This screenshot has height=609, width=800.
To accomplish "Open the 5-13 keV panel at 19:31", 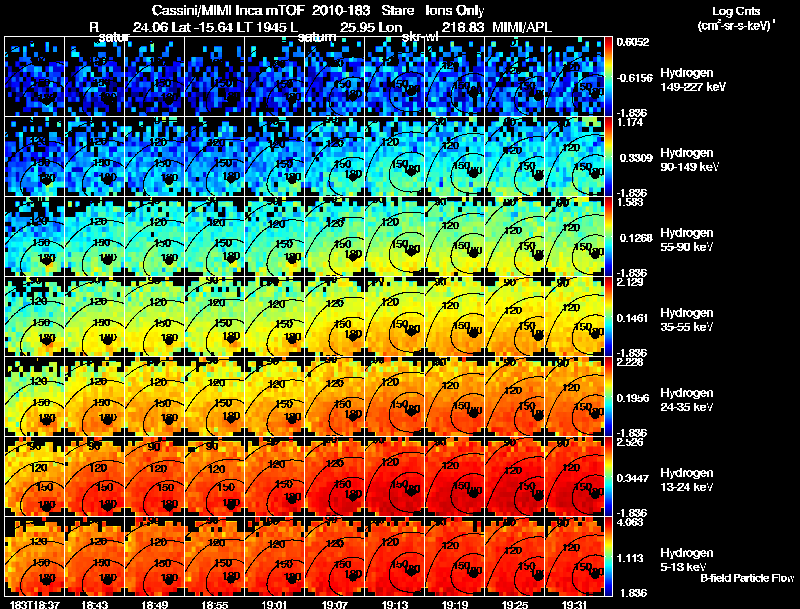I will point(575,556).
